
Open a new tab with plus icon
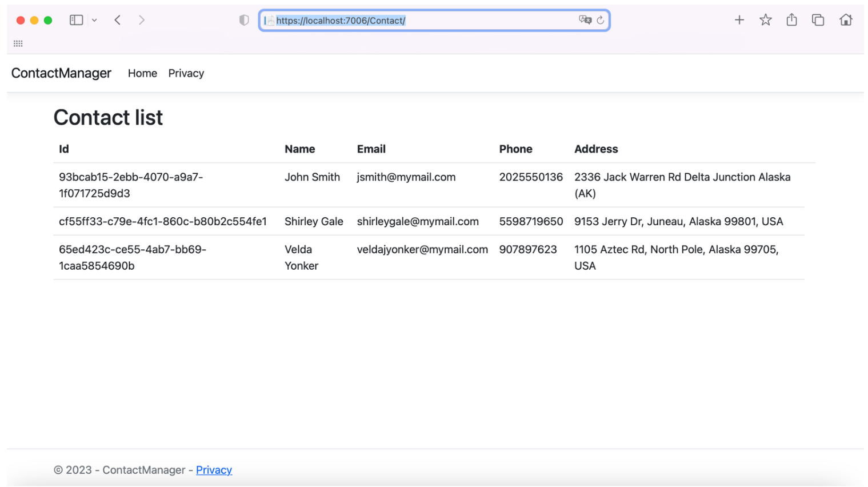tap(739, 20)
